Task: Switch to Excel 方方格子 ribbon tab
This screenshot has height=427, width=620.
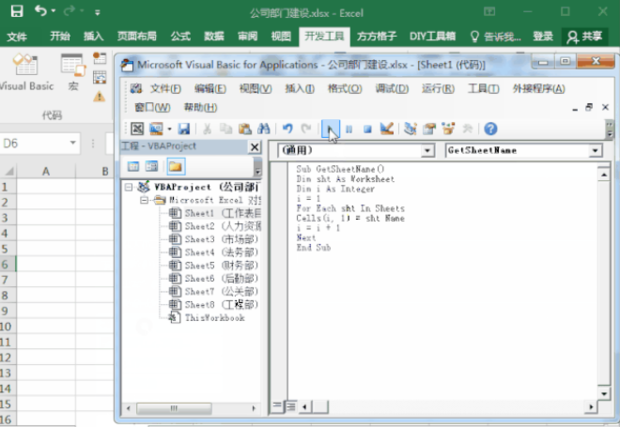Action: [376, 36]
